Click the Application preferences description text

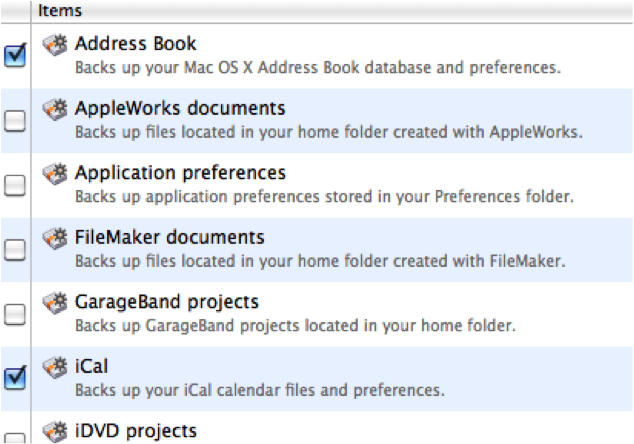(324, 197)
